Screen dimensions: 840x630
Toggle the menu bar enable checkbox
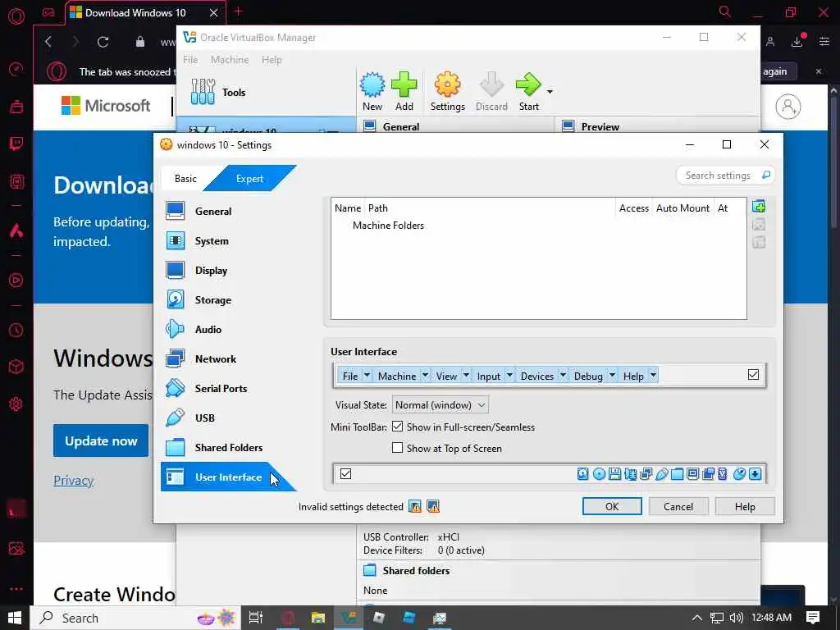[753, 375]
